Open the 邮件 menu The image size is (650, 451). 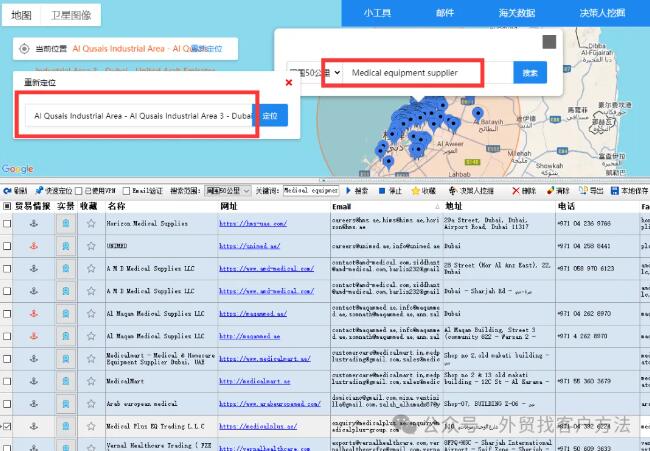[445, 13]
